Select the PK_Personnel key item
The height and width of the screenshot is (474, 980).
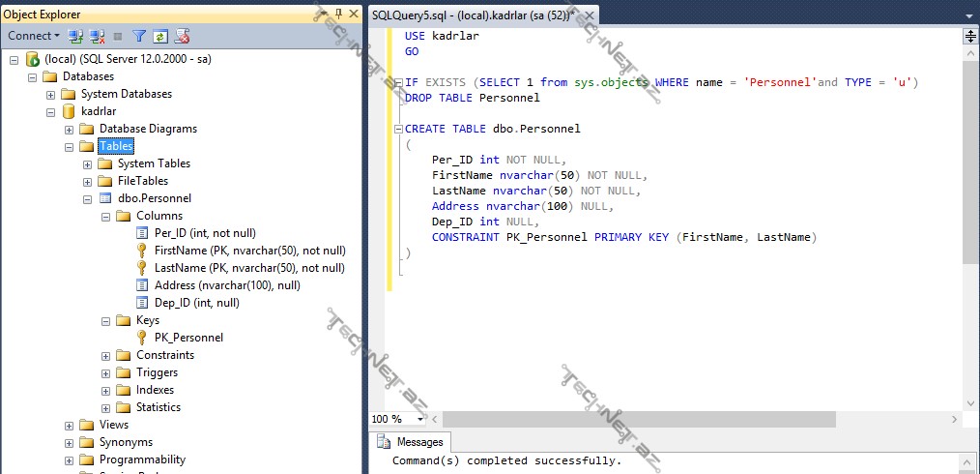pos(188,338)
